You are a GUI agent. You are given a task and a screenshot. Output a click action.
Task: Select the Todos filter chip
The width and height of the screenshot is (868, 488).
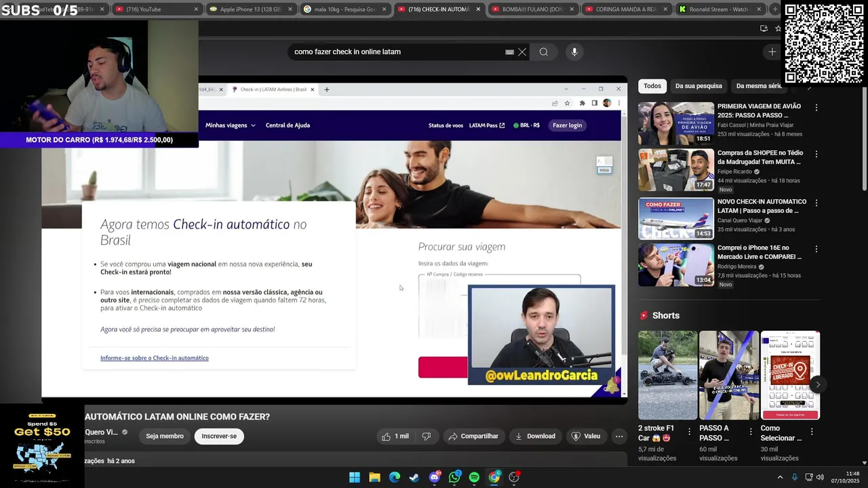pyautogui.click(x=652, y=86)
